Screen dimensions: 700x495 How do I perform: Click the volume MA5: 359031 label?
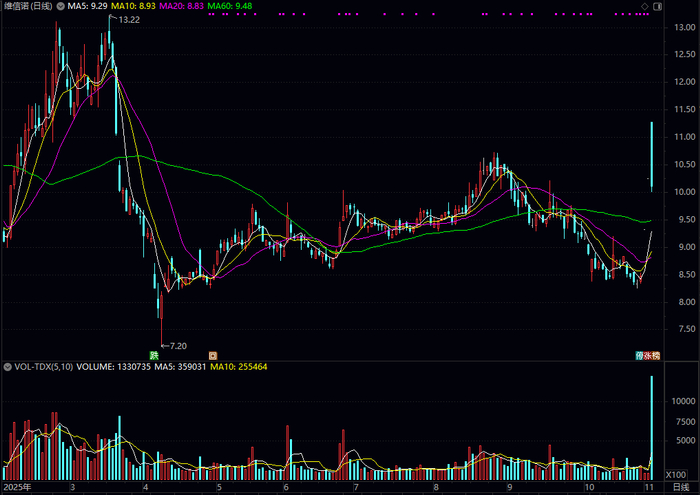coord(180,367)
